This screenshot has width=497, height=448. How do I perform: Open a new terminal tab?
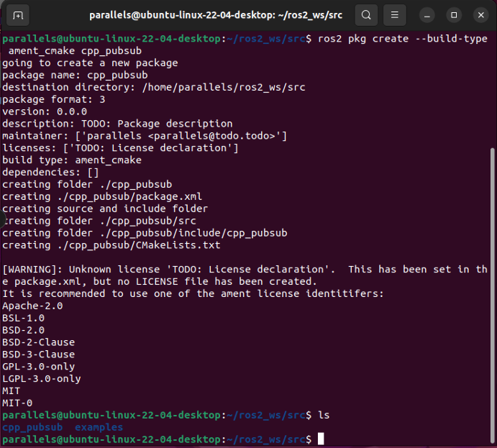click(18, 14)
